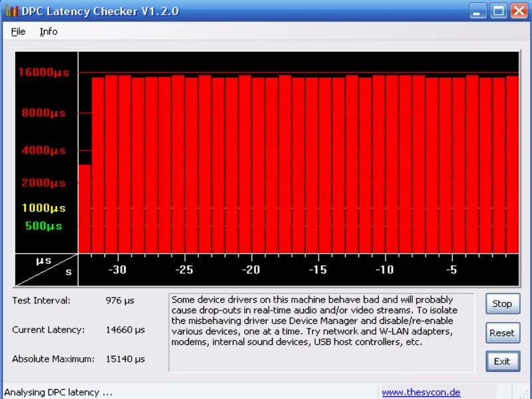Viewport: 532px width, 399px height.
Task: Maximize the DPC Latency Checker window
Action: click(498, 11)
